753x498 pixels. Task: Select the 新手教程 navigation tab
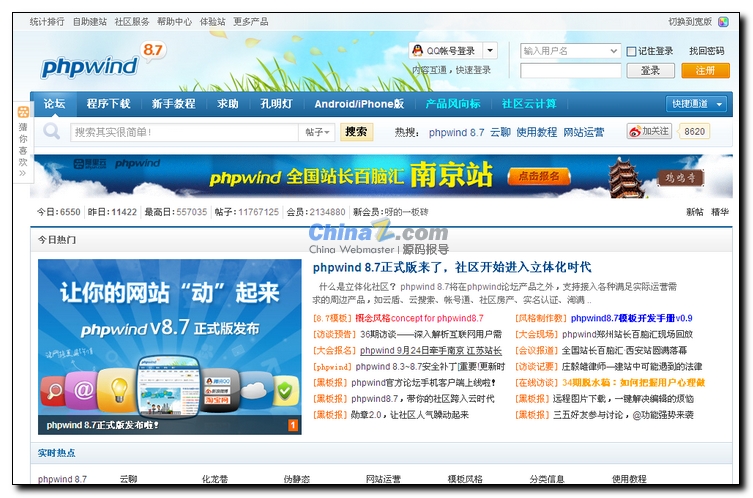coord(173,104)
